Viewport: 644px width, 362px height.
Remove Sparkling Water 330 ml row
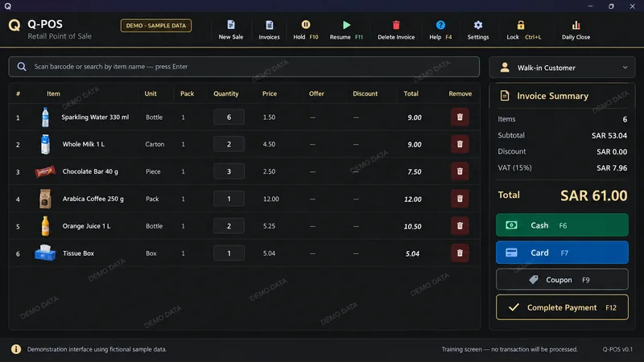click(460, 117)
